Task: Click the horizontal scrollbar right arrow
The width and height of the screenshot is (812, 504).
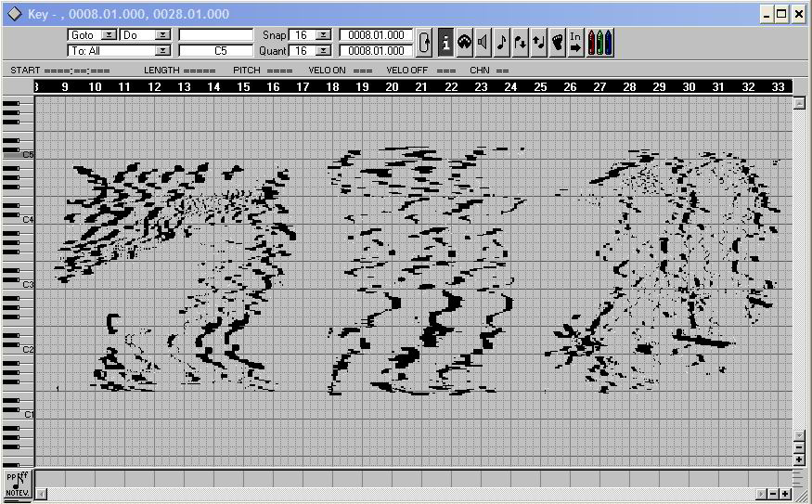Action: click(x=761, y=494)
